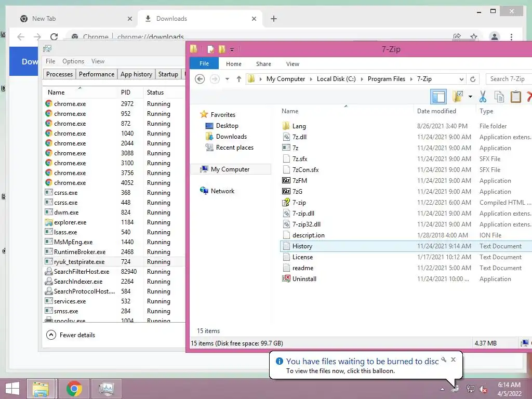
Task: Click the Copy icon in 7-Zip toolbar
Action: 499,97
